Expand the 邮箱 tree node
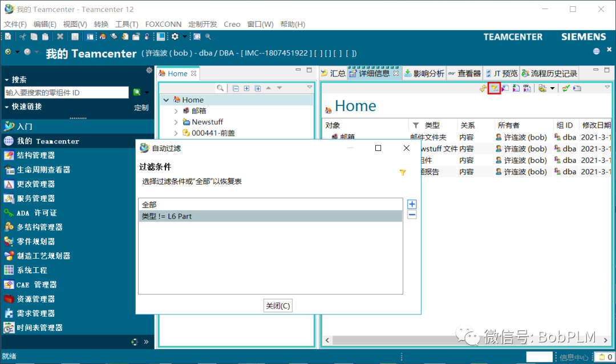Image resolution: width=616 pixels, height=364 pixels. 176,111
